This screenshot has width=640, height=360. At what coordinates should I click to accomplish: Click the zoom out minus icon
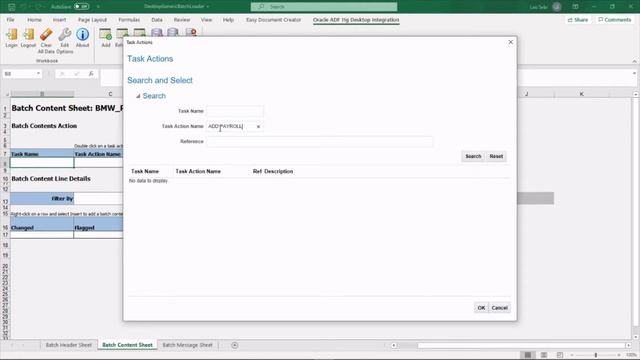(572, 355)
